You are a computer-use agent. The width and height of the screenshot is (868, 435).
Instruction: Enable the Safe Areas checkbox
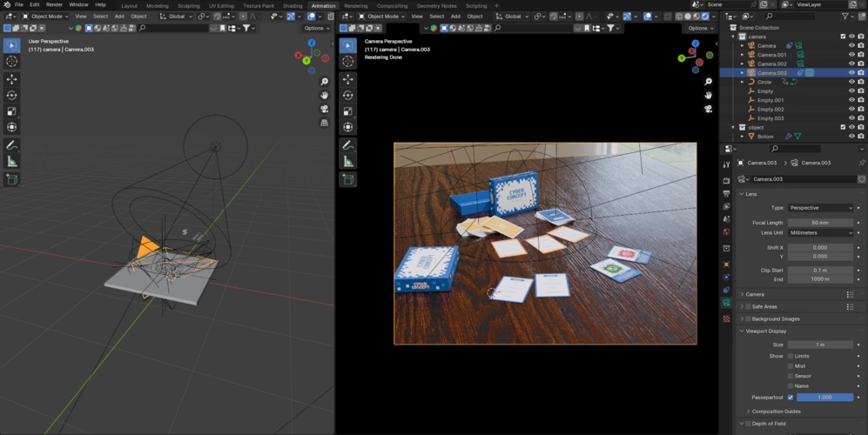pos(749,306)
